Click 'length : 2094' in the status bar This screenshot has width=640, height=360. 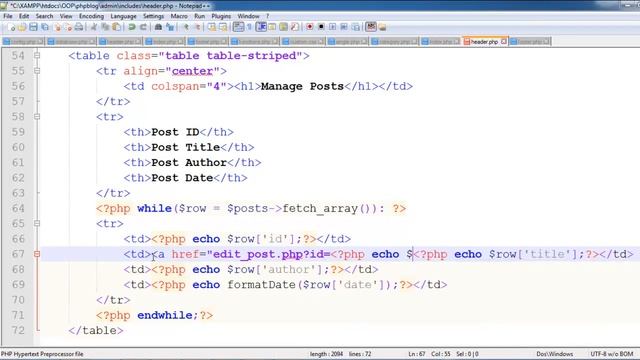(326, 354)
